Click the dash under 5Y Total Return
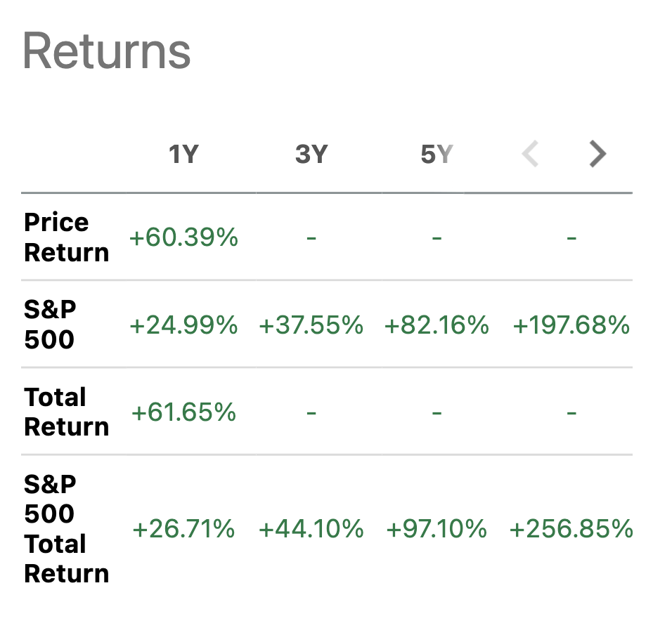Screen dimensions: 672x621 [x=437, y=412]
